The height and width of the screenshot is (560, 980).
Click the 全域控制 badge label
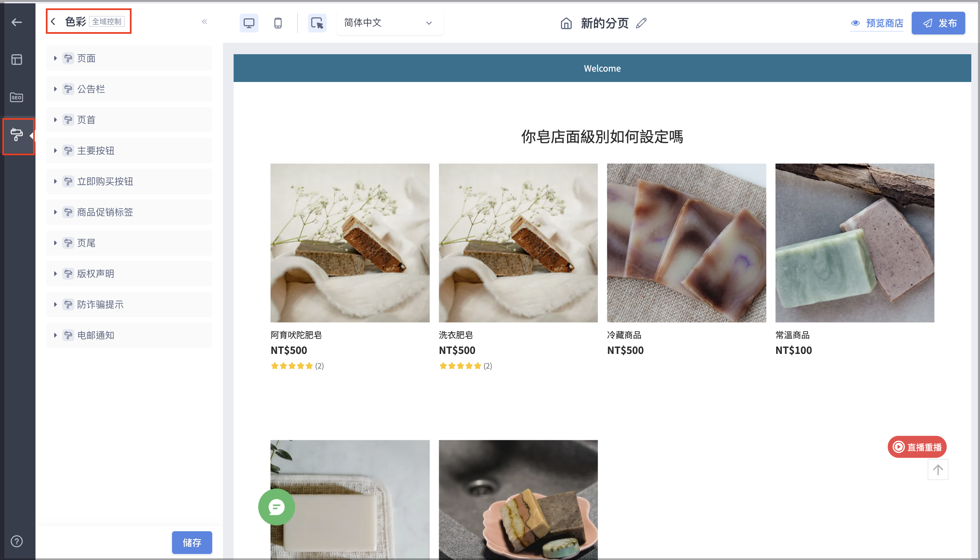(106, 21)
